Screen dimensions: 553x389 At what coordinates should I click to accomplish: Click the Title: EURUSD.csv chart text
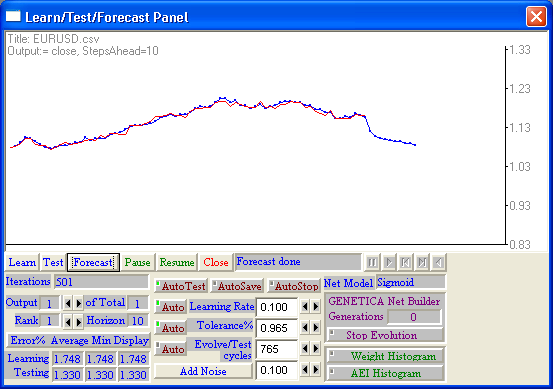[x=53, y=39]
